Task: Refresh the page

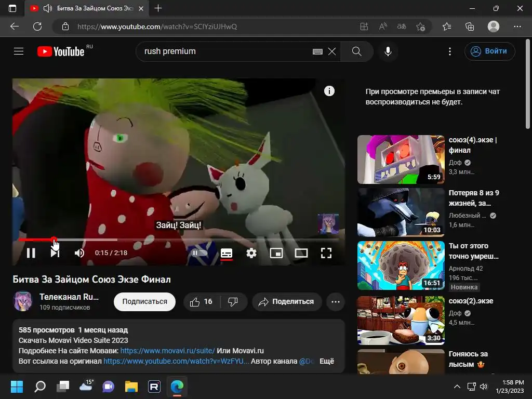Action: click(37, 26)
